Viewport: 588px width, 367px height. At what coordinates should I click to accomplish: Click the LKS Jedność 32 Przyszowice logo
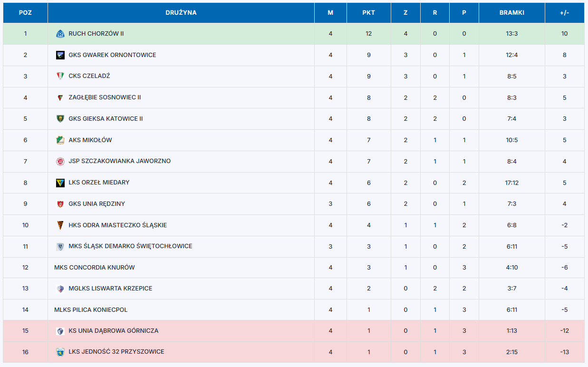click(60, 352)
